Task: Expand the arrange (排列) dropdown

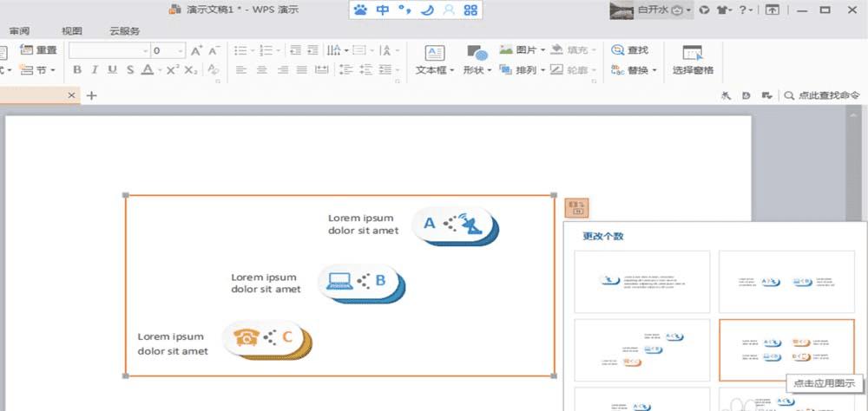Action: pyautogui.click(x=542, y=70)
